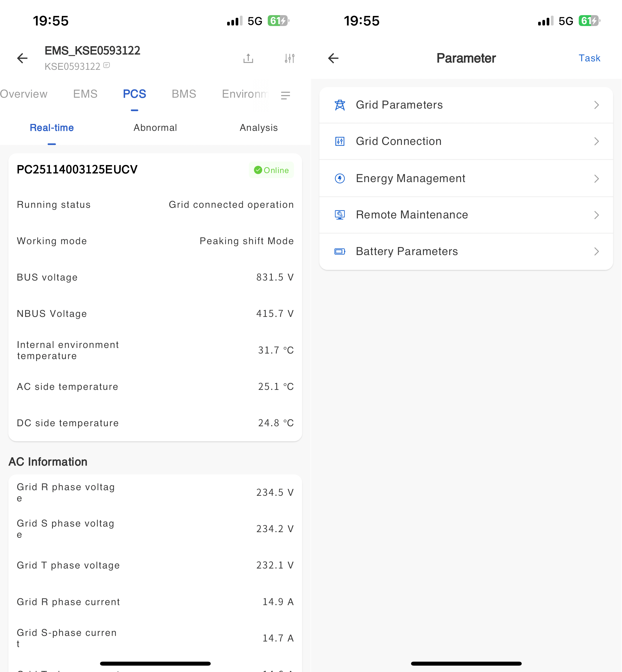Switch to the EMS tab

pyautogui.click(x=85, y=94)
